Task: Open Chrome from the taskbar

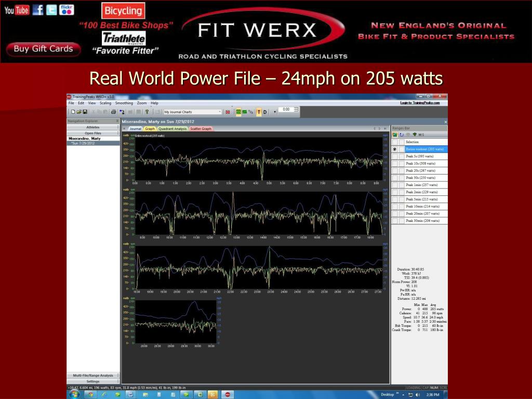Action: pyautogui.click(x=90, y=395)
